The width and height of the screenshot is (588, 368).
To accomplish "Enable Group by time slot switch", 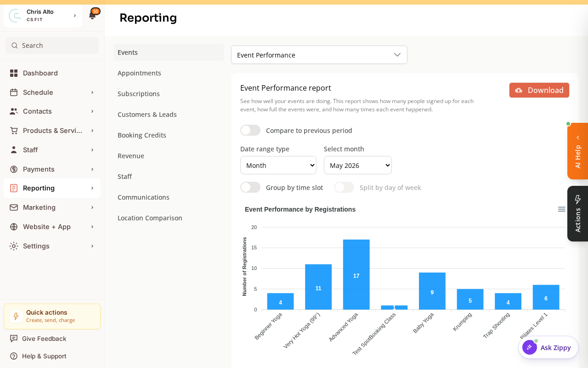I will 250,187.
